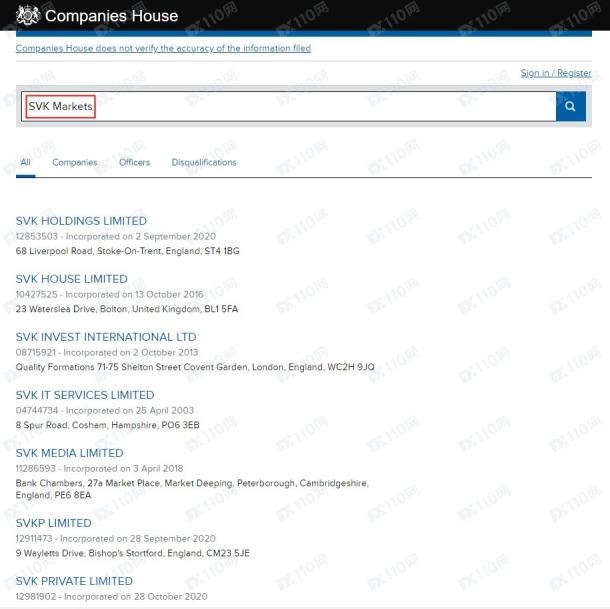Switch to the Companies tab
The height and width of the screenshot is (609, 610).
pyautogui.click(x=75, y=162)
